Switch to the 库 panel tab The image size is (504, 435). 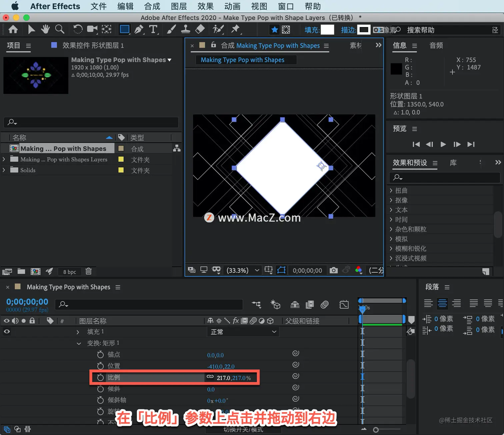(453, 163)
